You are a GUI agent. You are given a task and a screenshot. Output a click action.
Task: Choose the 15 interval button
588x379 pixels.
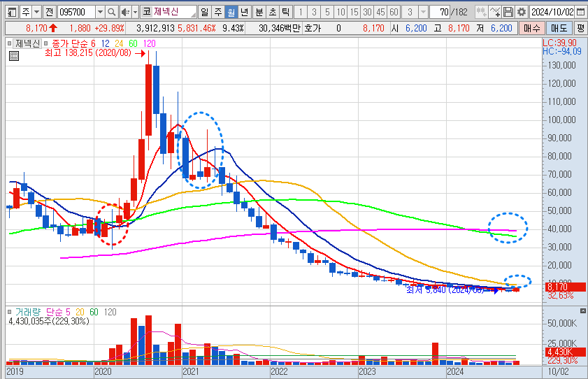[354, 12]
